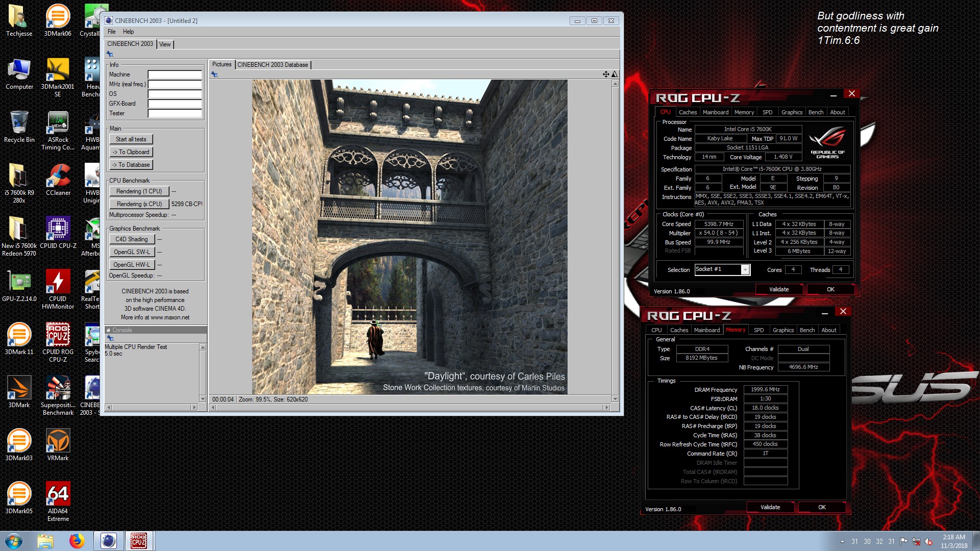The width and height of the screenshot is (980, 551).
Task: Open the Techjesse desktop folder icon
Action: (x=19, y=20)
